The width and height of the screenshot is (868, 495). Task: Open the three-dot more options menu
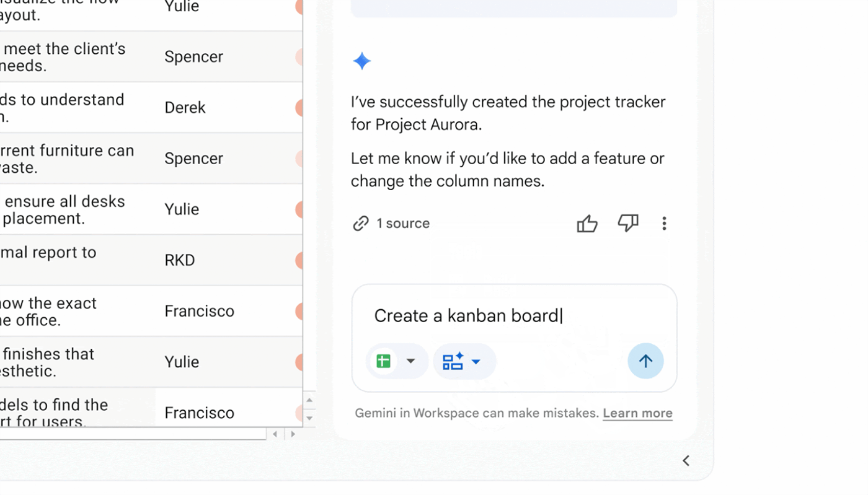[664, 223]
